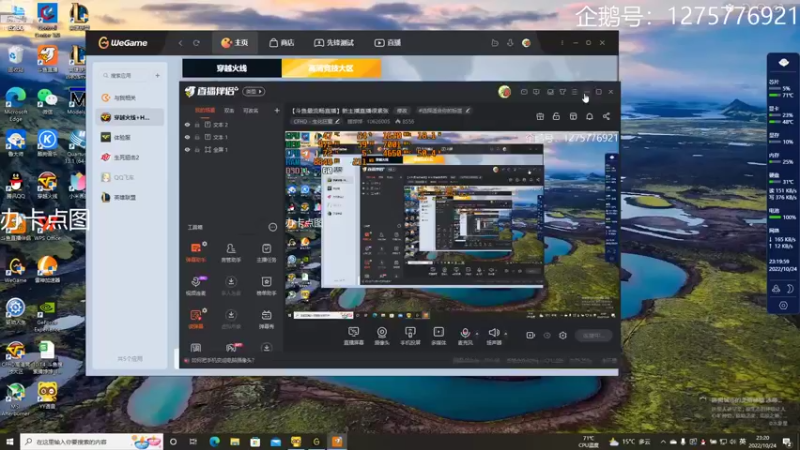Select 英雄联盟 in WeGame sidebar
The image size is (800, 450).
coord(130,197)
